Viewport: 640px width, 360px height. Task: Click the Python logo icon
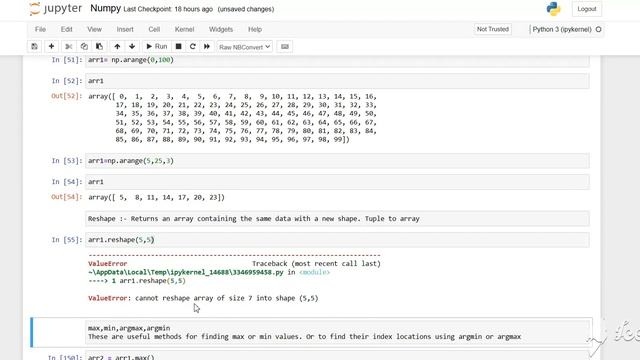pos(553,9)
